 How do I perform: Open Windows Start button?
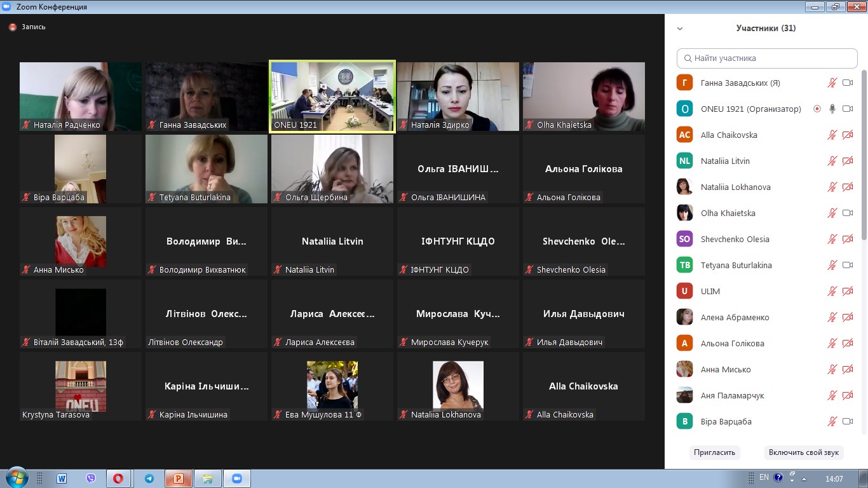pyautogui.click(x=17, y=478)
